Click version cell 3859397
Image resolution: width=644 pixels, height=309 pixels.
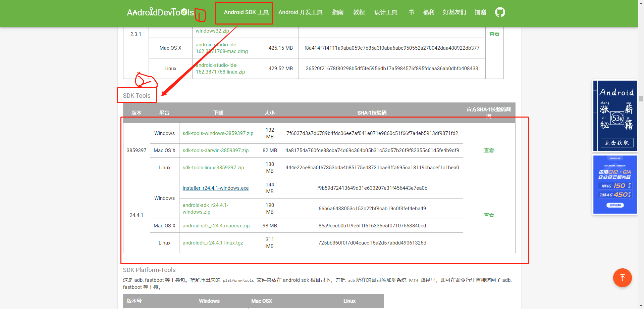point(137,150)
